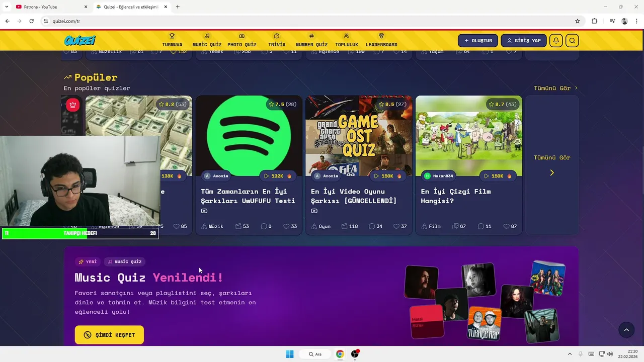Screen dimensions: 644x362
Task: Bookmark this page with star icon
Action: point(578,21)
